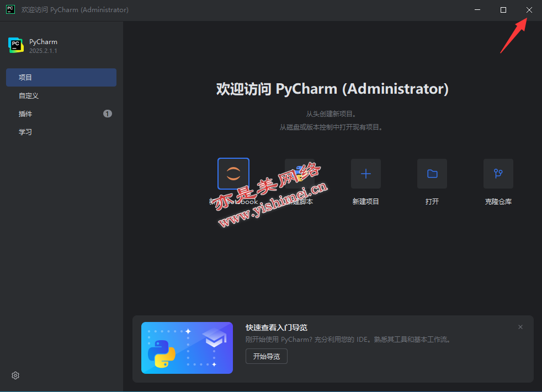The height and width of the screenshot is (392, 542).
Task: Go to the 学习 tab
Action: point(61,132)
